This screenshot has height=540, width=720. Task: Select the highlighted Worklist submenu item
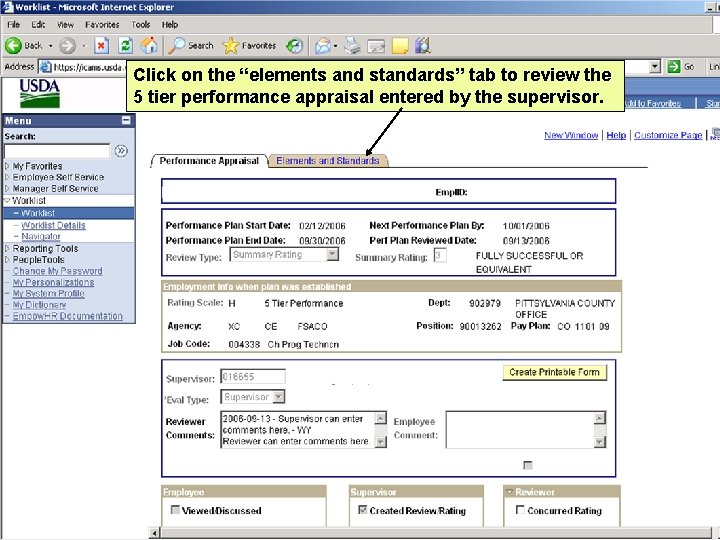(38, 213)
